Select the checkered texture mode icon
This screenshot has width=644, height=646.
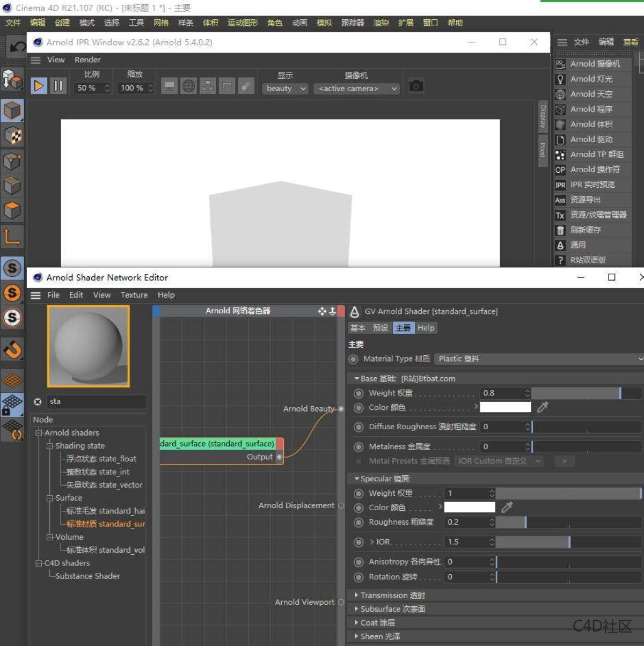click(12, 136)
